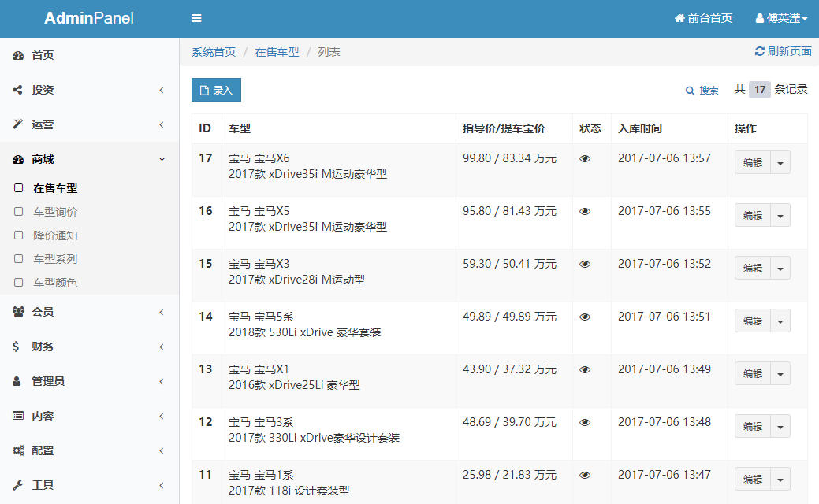Click the 刷新页面 link
Image resolution: width=819 pixels, height=504 pixels.
[x=784, y=51]
